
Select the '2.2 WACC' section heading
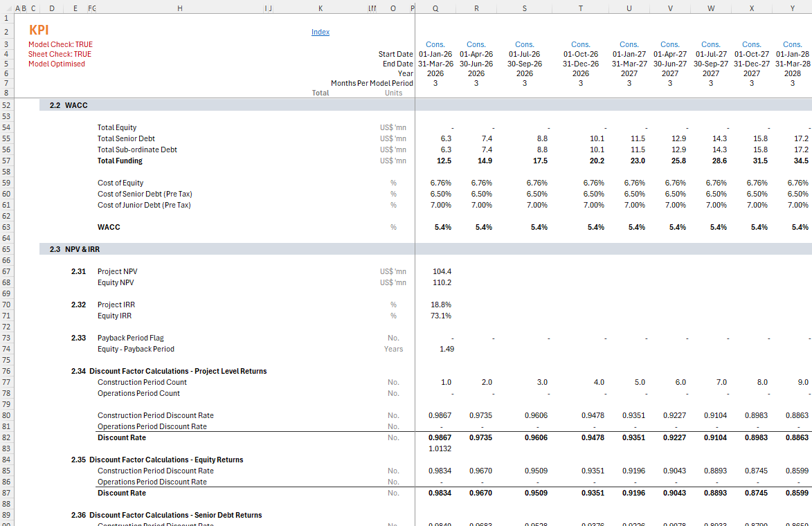point(69,106)
